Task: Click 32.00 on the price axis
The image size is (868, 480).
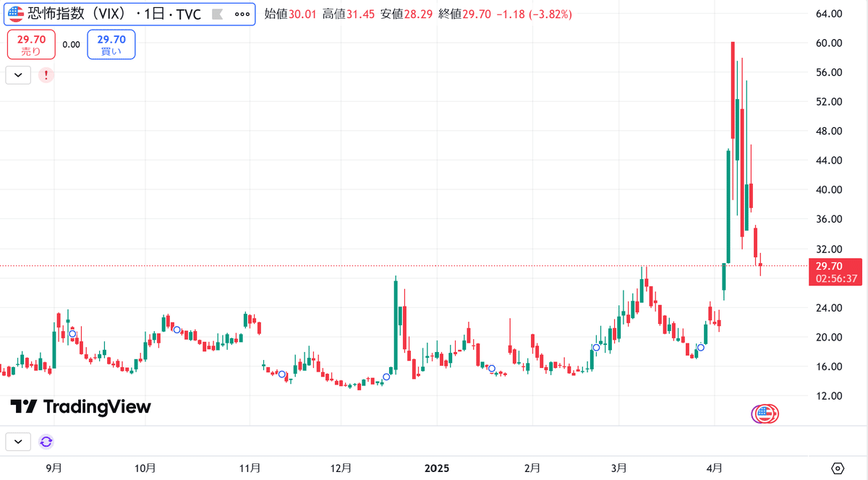Action: tap(827, 249)
